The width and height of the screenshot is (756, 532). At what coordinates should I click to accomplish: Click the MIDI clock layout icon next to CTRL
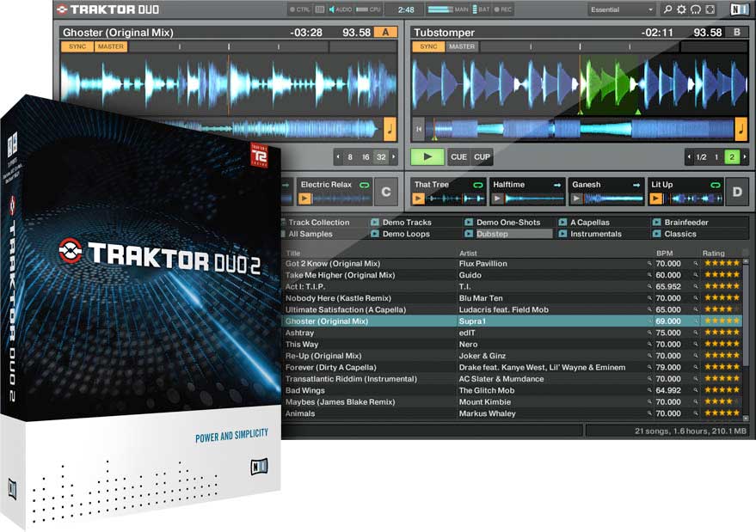point(320,9)
